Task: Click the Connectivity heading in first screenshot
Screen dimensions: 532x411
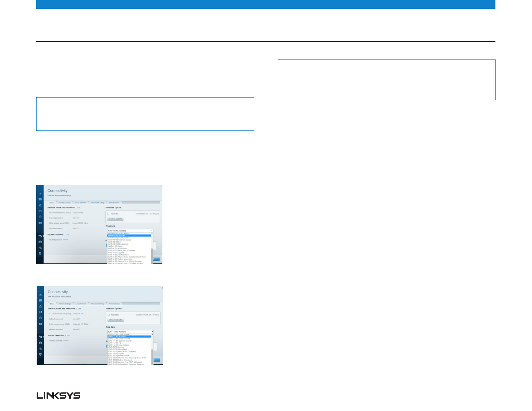Action: pos(57,191)
